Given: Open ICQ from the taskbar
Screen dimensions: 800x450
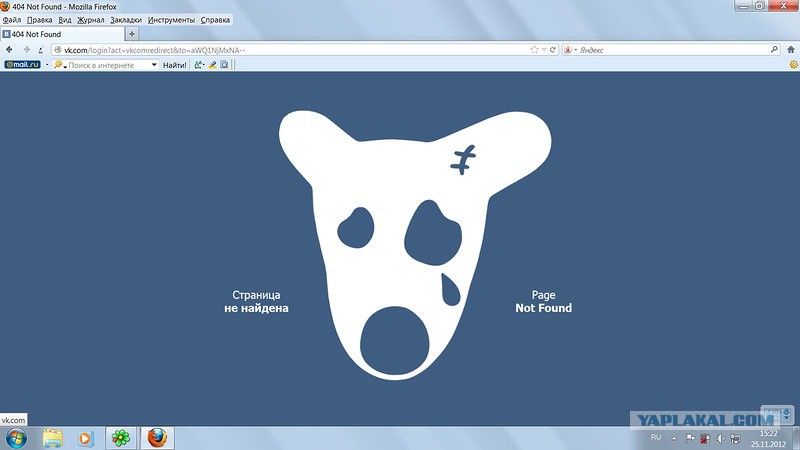Looking at the screenshot, I should tap(121, 438).
